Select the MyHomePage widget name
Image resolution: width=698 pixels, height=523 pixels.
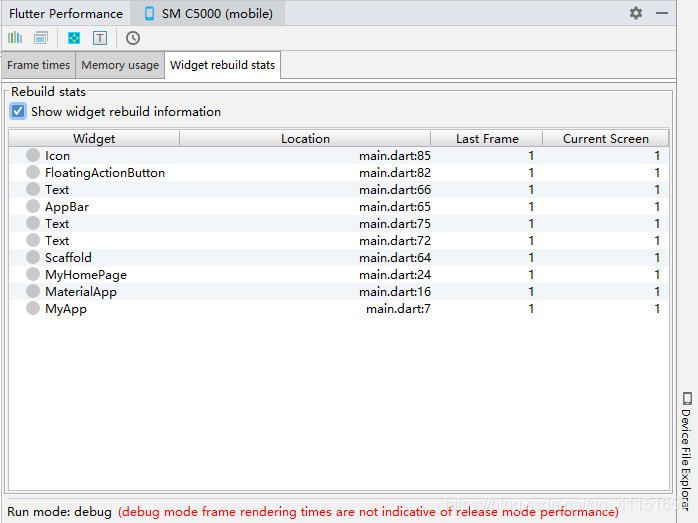(x=86, y=275)
